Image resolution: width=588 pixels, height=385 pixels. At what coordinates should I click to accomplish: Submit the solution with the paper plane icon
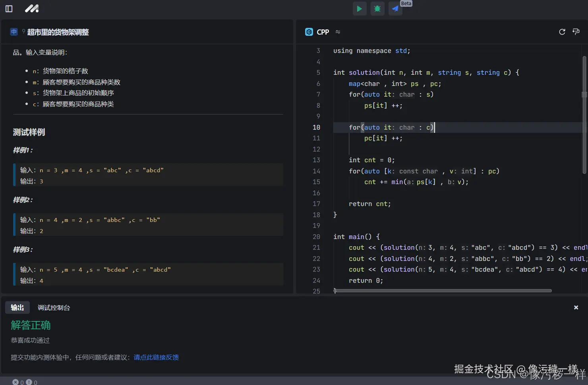point(395,9)
